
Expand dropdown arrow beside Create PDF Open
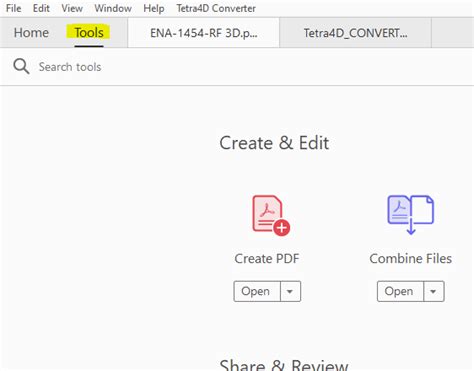pos(290,291)
